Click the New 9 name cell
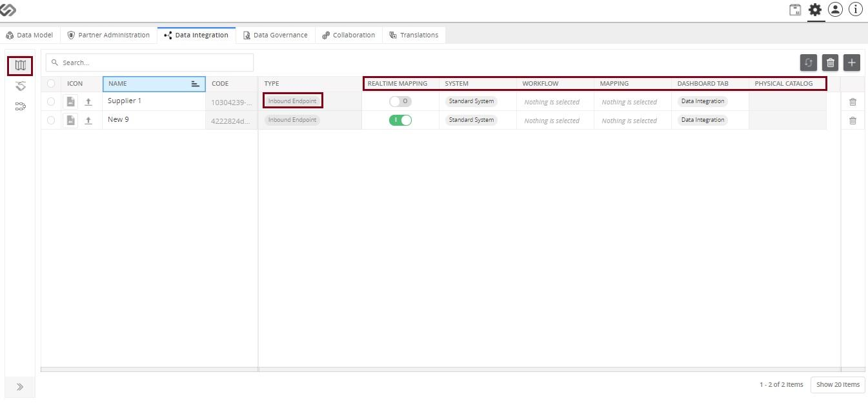The image size is (868, 403). click(x=154, y=120)
